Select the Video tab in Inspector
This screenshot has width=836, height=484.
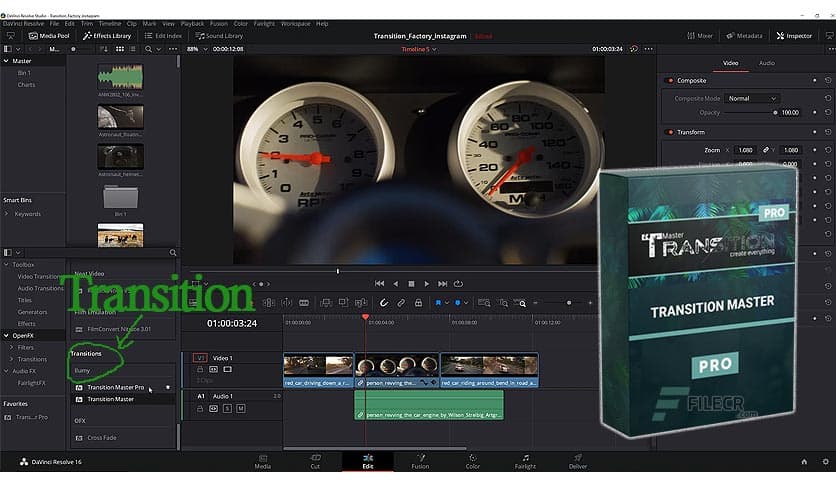pyautogui.click(x=730, y=63)
